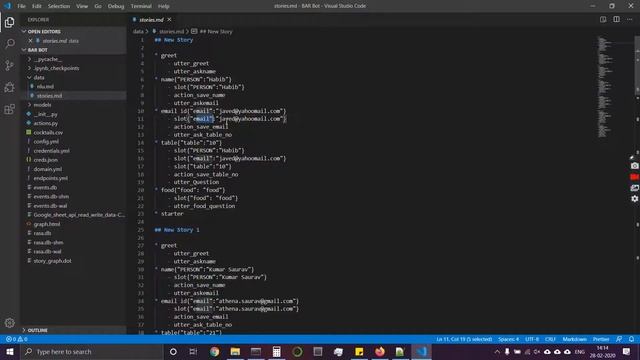640x360 pixels.
Task: Click the gear icon on right-edge recorder panel
Action: [634, 199]
